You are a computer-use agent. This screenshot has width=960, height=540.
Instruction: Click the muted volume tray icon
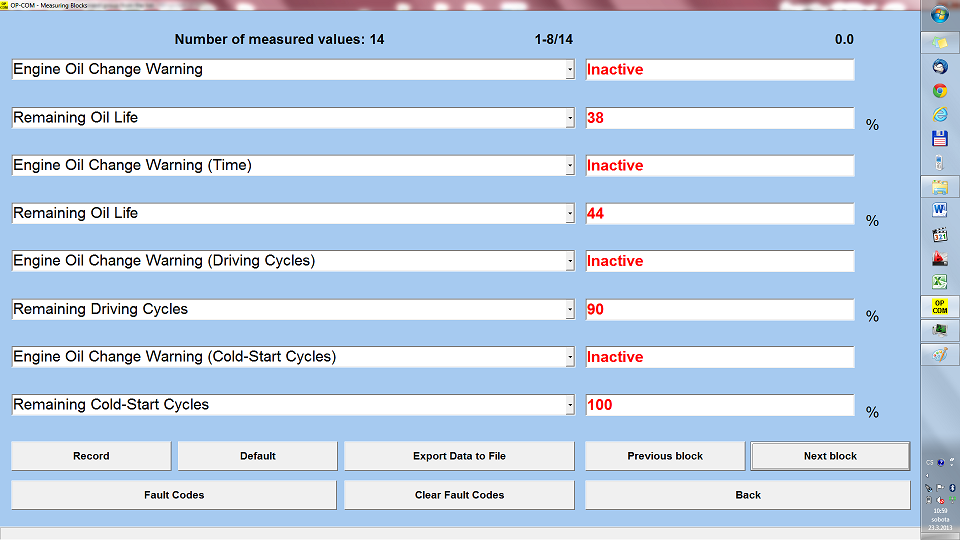tap(940, 499)
